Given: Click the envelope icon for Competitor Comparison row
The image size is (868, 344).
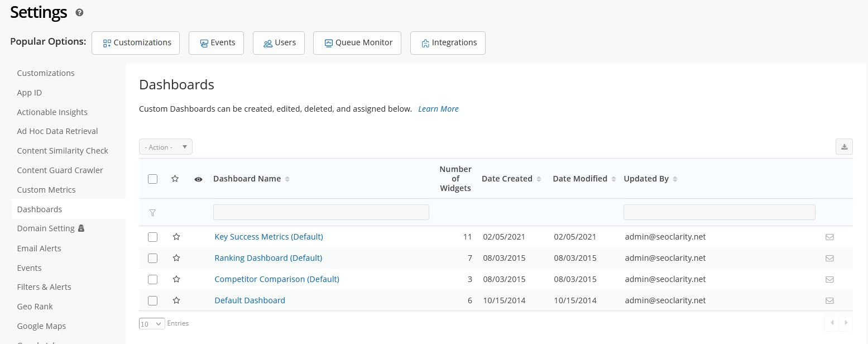Looking at the screenshot, I should pos(829,279).
